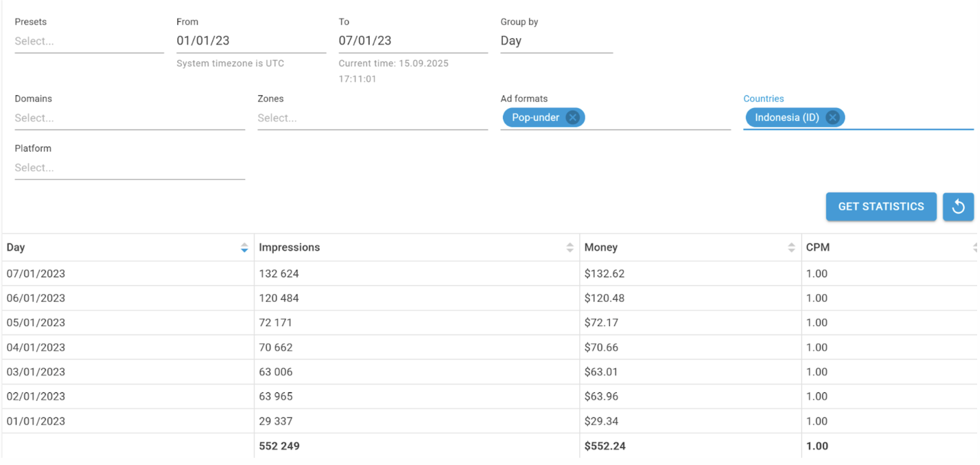Open the Group by Day dropdown
Screen dimensions: 980x465
(x=556, y=41)
